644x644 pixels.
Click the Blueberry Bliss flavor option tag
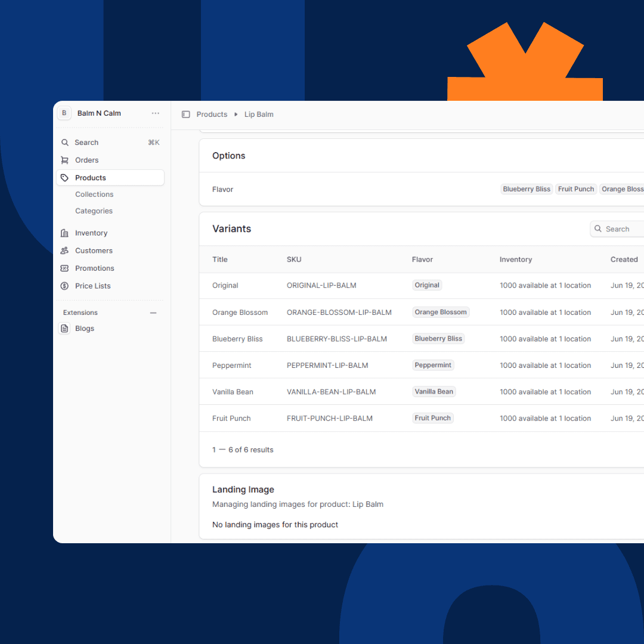click(x=527, y=189)
